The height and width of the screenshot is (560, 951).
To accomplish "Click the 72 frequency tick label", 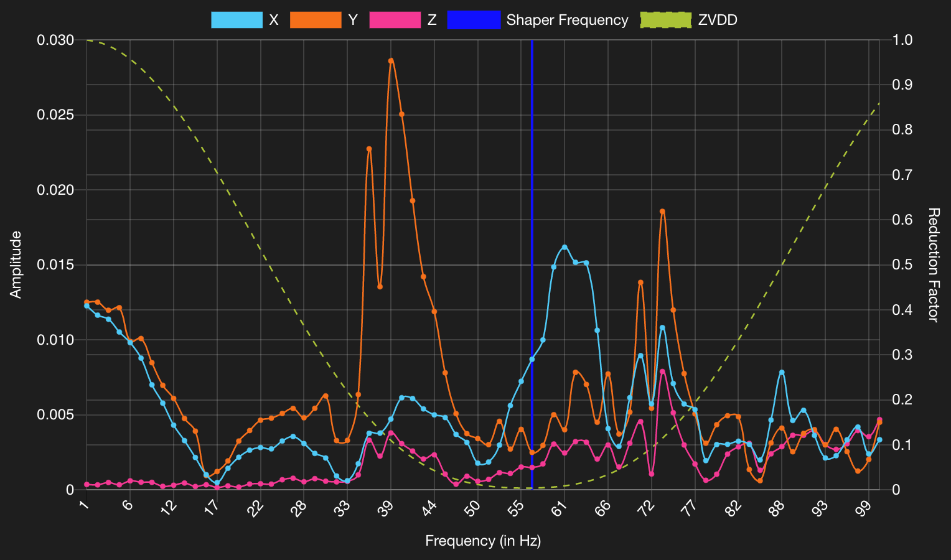I will (x=647, y=507).
